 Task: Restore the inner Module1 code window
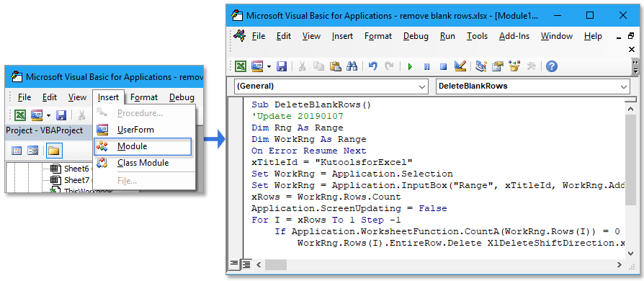[632, 36]
